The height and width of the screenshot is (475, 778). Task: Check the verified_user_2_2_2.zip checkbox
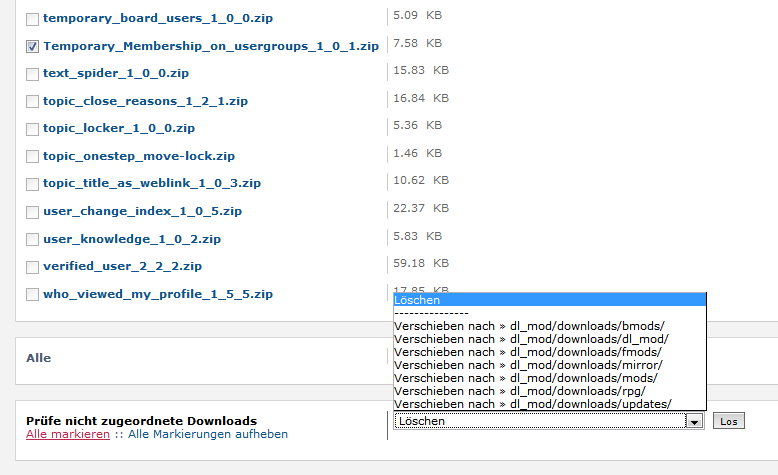pyautogui.click(x=33, y=267)
